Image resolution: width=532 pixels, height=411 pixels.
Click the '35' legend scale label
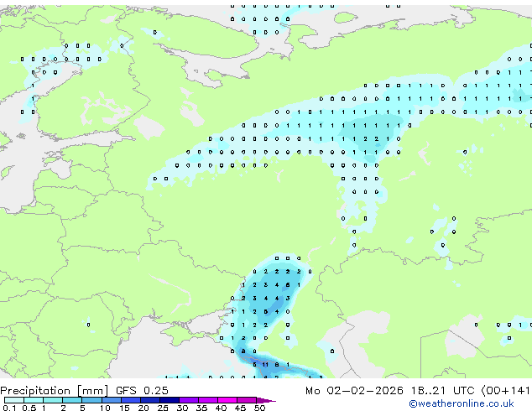point(201,408)
